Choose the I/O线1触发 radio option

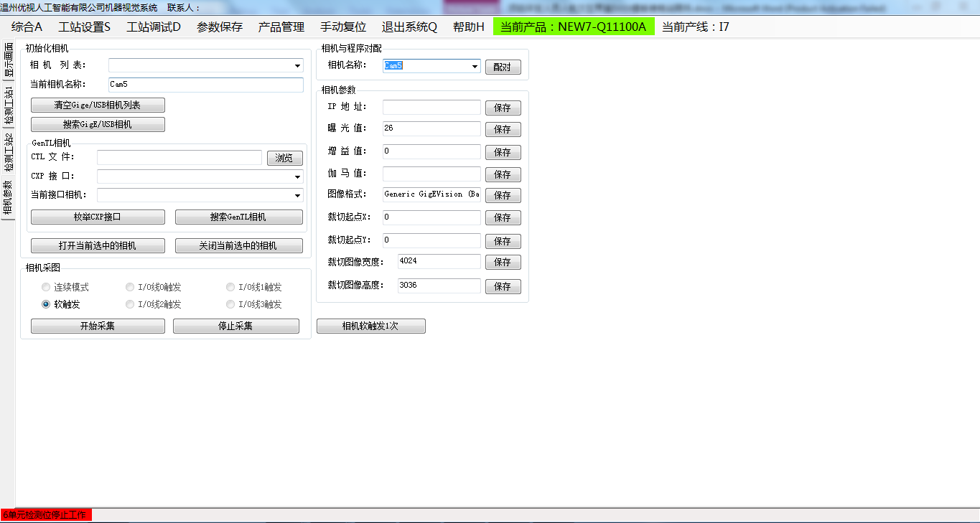[x=230, y=287]
